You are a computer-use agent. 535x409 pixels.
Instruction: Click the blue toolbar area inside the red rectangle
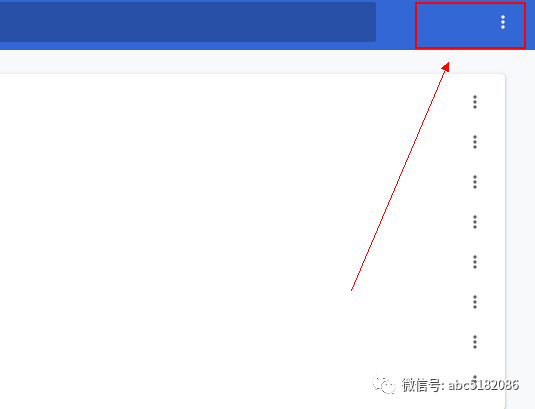point(470,26)
